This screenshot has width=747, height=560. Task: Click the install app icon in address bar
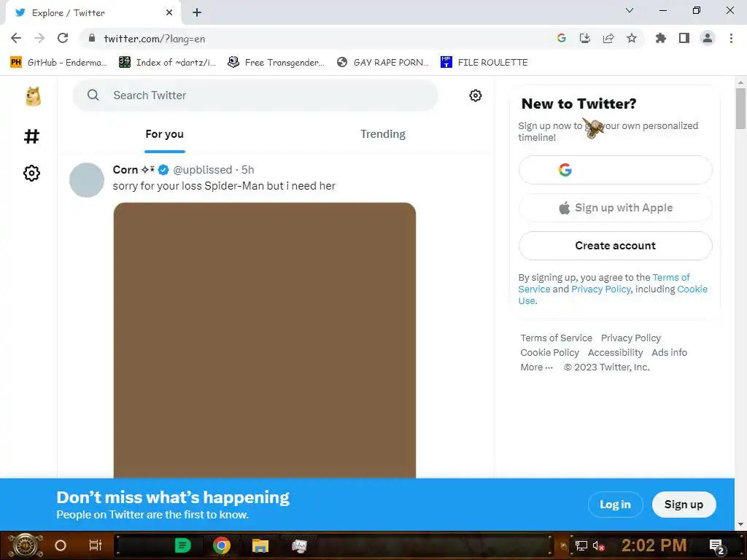[x=584, y=38]
